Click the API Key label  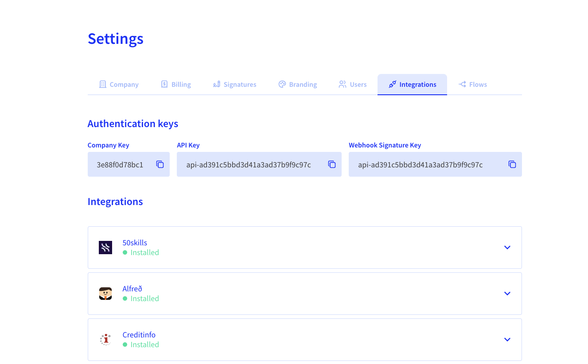pos(188,145)
